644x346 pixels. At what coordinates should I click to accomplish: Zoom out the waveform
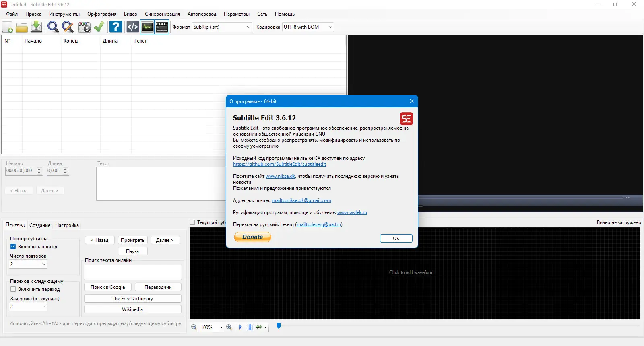(x=194, y=327)
